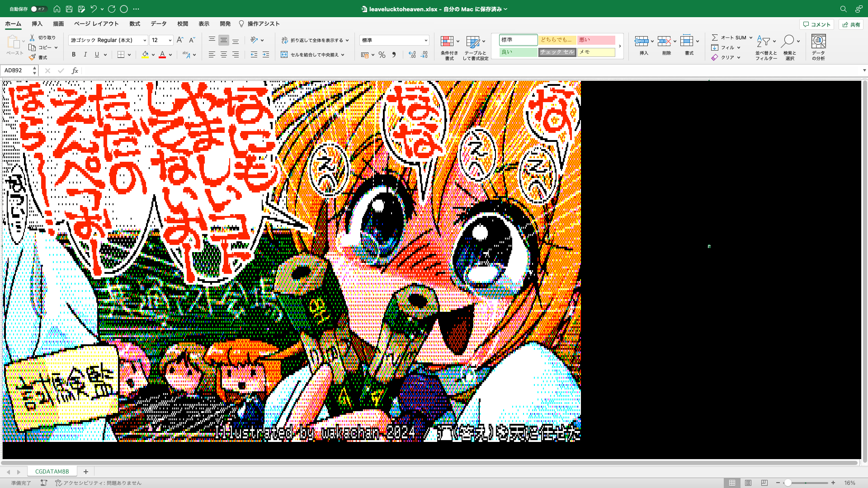Increase decimal places icon
The image size is (868, 488).
[412, 55]
